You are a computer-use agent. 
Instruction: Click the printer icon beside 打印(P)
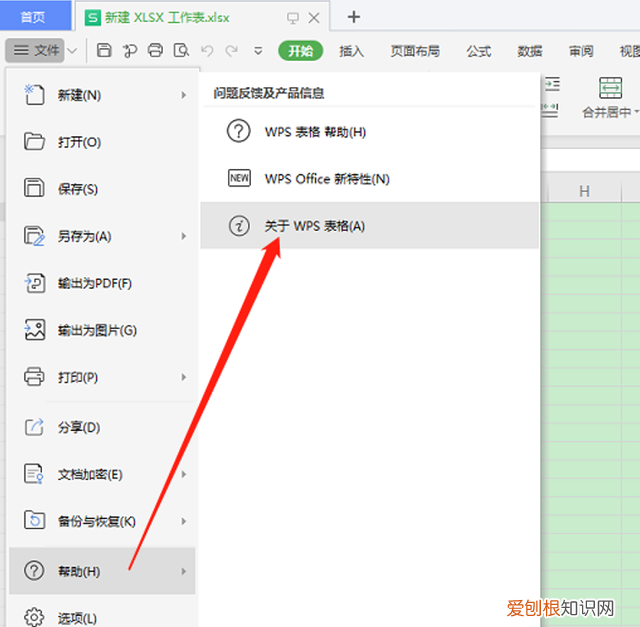[x=34, y=376]
